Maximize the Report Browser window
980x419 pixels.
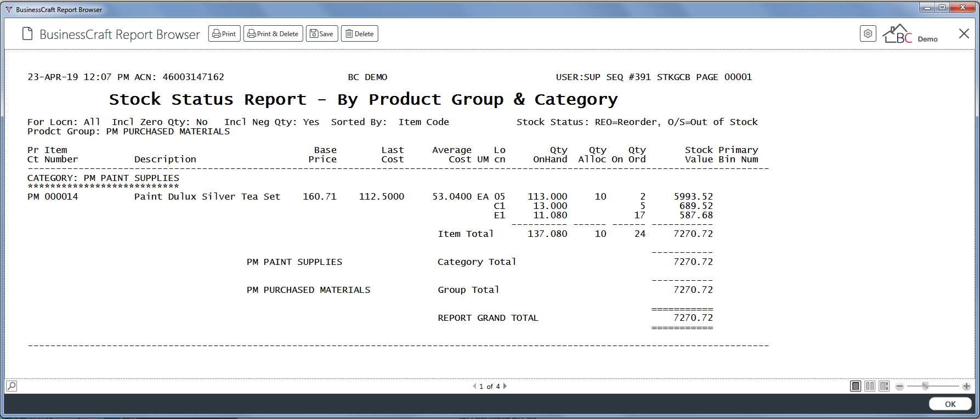[942, 8]
